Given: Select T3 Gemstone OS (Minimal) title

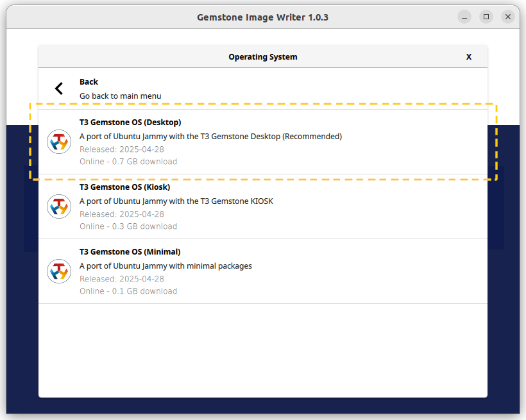Looking at the screenshot, I should point(130,252).
